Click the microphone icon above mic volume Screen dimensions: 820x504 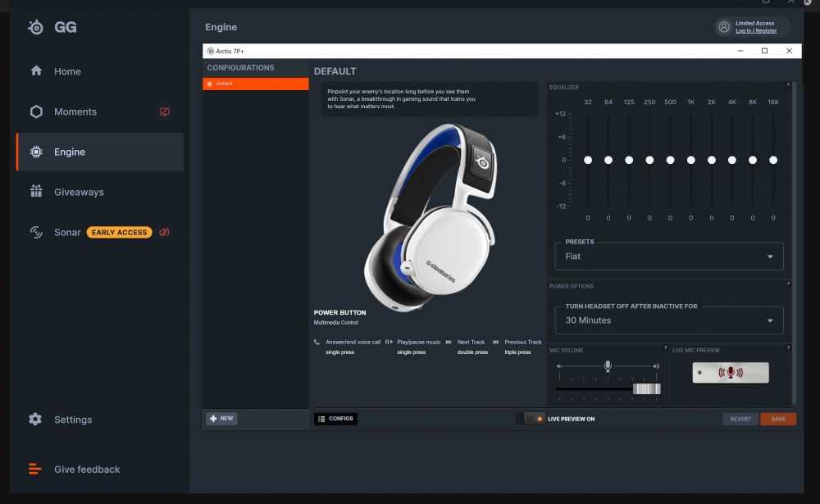[608, 366]
